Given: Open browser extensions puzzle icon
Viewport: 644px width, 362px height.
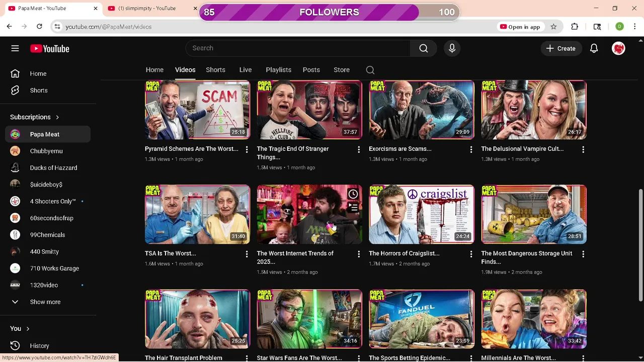Looking at the screenshot, I should pyautogui.click(x=575, y=27).
